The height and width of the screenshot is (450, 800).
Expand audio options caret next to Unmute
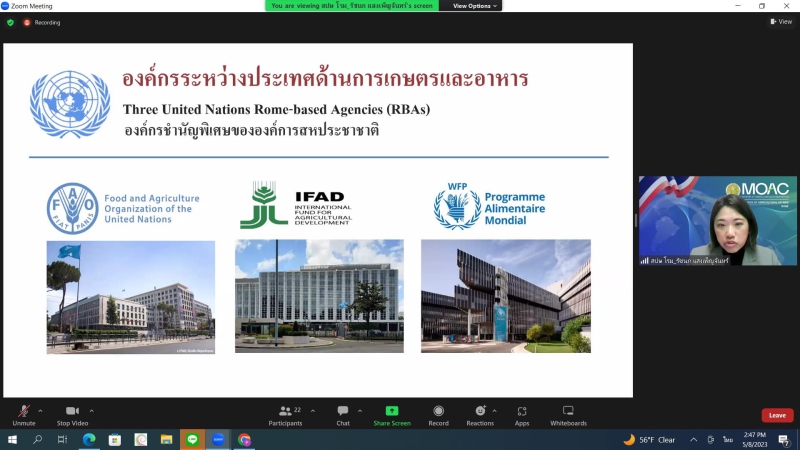40,411
